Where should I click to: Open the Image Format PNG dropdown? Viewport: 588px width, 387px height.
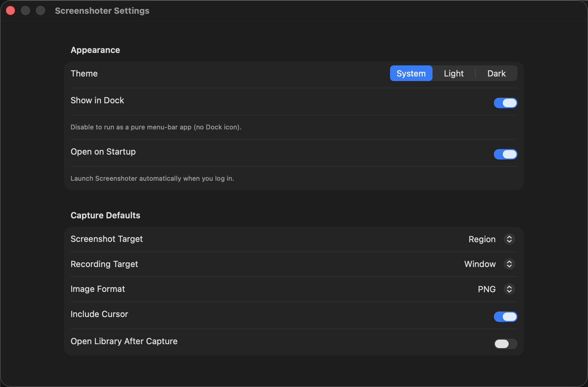496,289
